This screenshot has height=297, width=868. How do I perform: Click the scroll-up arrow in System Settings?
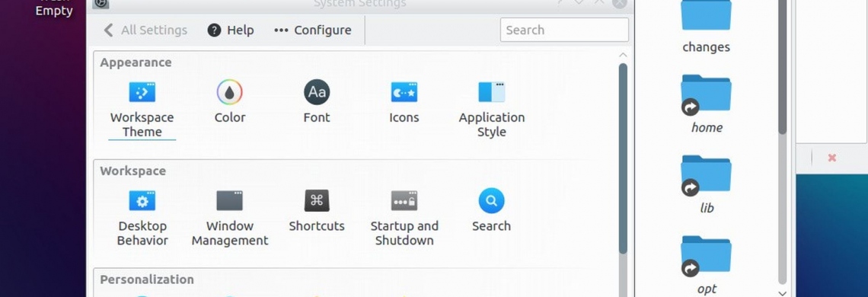coord(623,55)
